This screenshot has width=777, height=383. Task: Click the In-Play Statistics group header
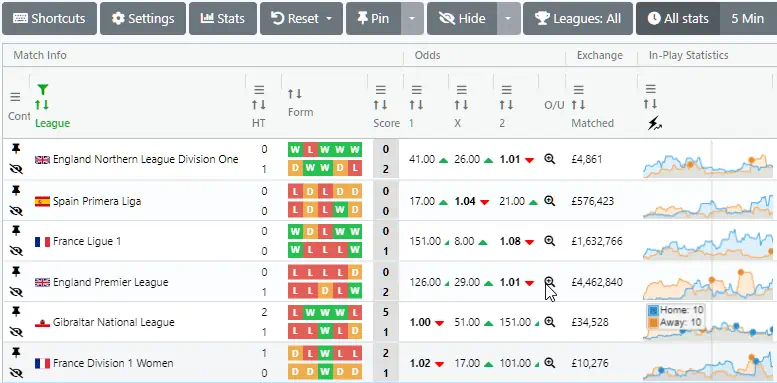coord(688,55)
